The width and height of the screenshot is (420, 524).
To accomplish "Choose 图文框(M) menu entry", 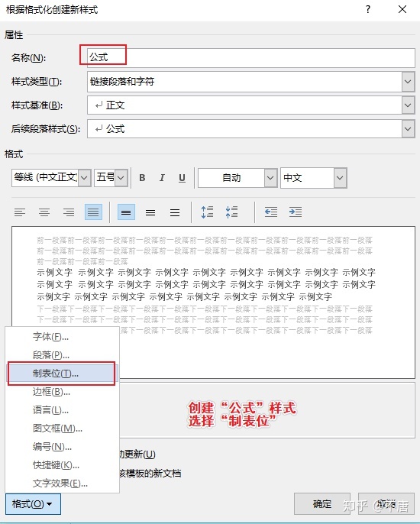I will 62,429.
